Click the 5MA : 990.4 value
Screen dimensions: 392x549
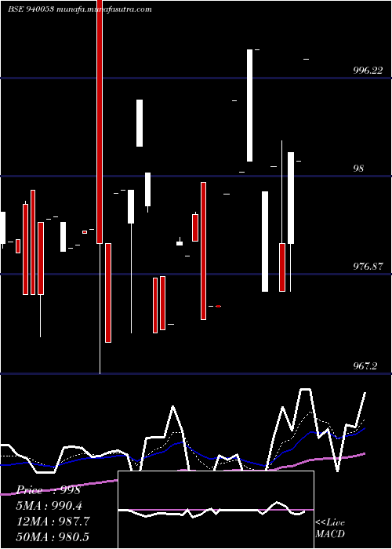click(x=49, y=506)
